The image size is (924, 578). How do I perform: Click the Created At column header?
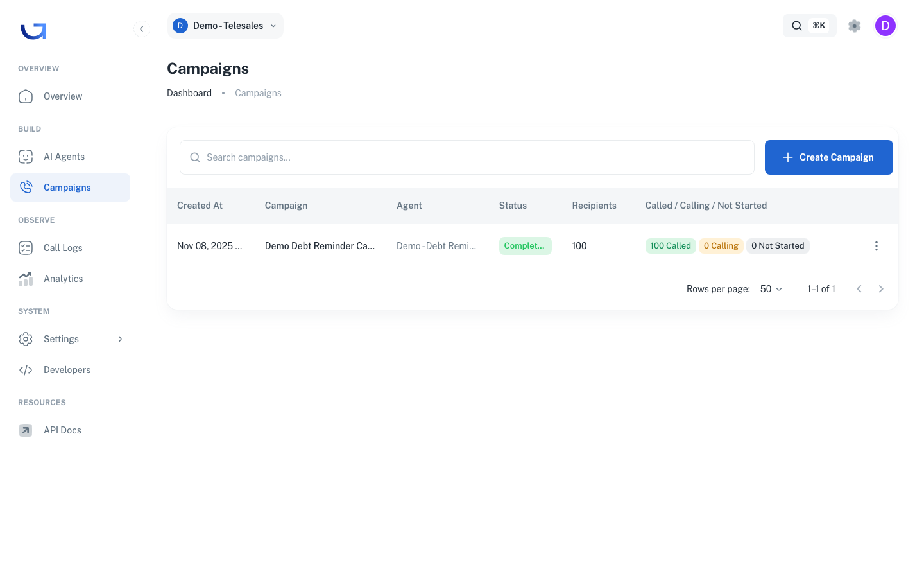click(x=200, y=206)
